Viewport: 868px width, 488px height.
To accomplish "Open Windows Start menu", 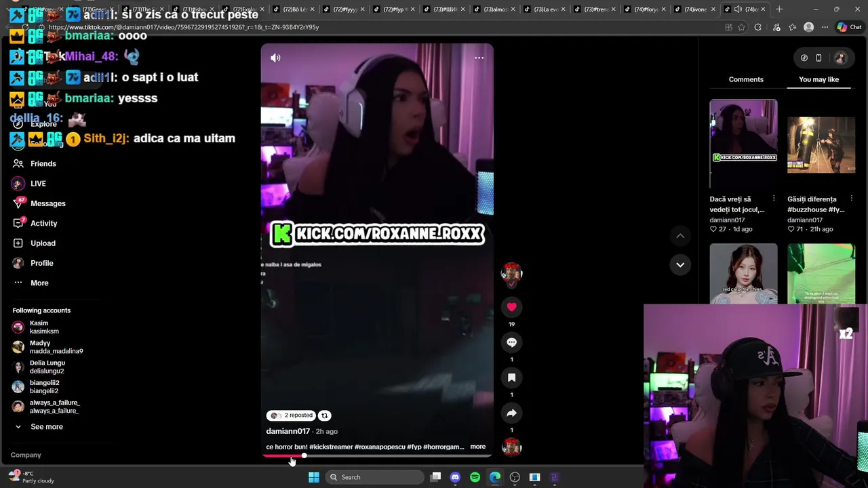I will pyautogui.click(x=313, y=477).
